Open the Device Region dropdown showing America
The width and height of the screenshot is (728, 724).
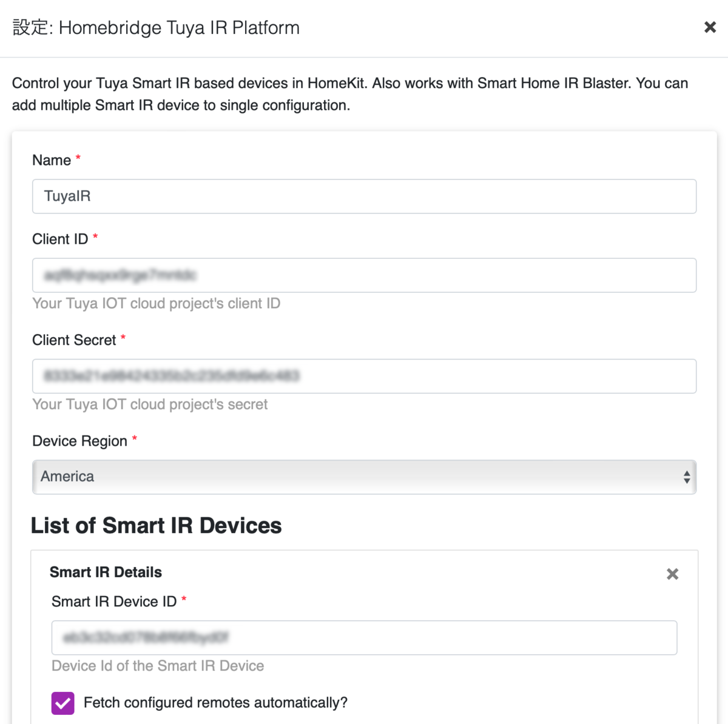[x=364, y=477]
